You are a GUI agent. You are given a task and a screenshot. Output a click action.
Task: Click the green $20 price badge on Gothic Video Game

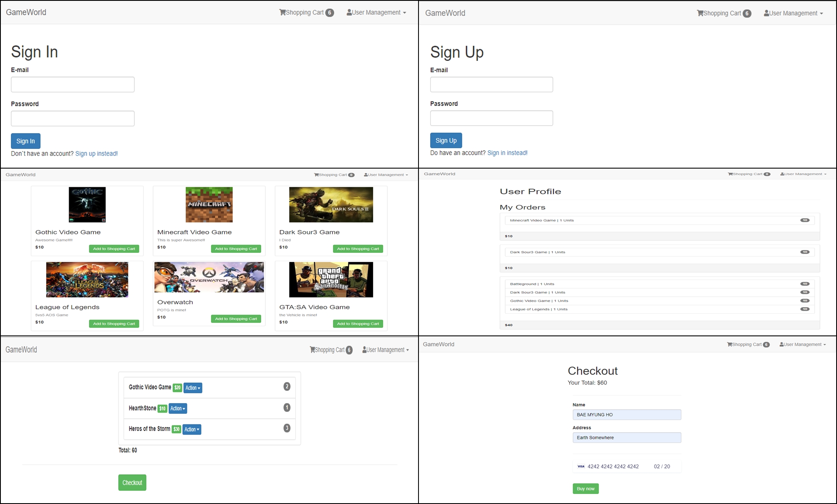pyautogui.click(x=177, y=387)
